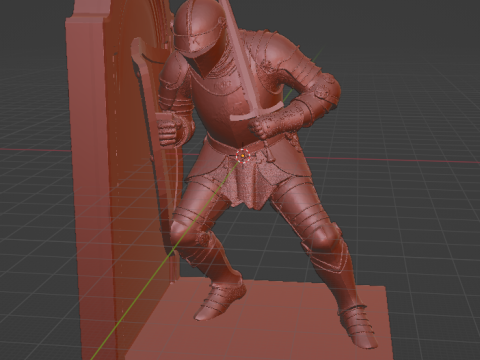
Task: Click the 3D cursor at the knight's belt
Action: tap(244, 156)
